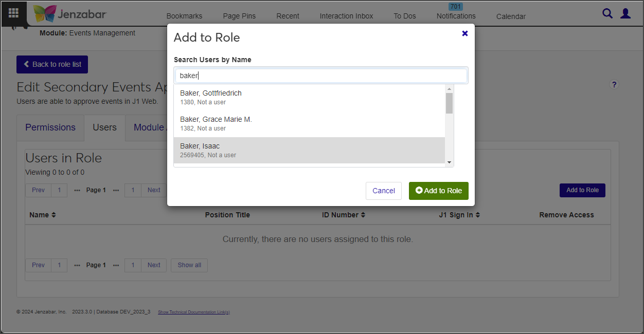Switch to the Permissions tab

[x=50, y=127]
